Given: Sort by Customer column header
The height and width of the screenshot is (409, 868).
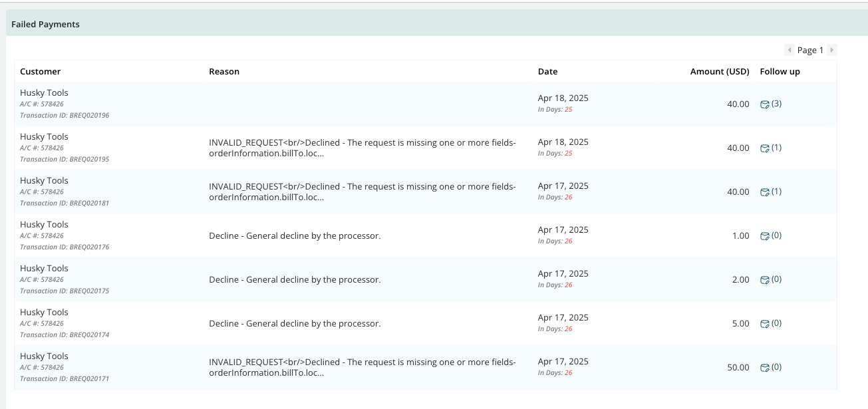Looking at the screenshot, I should [x=40, y=71].
